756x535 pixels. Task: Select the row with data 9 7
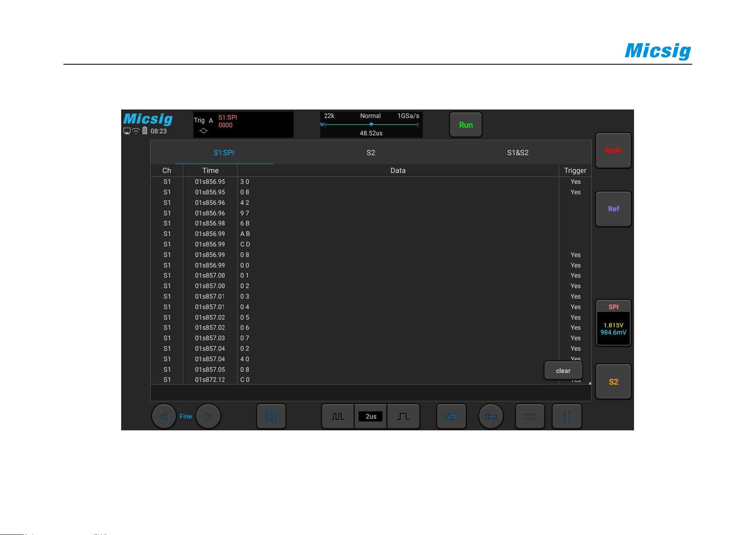[371, 213]
